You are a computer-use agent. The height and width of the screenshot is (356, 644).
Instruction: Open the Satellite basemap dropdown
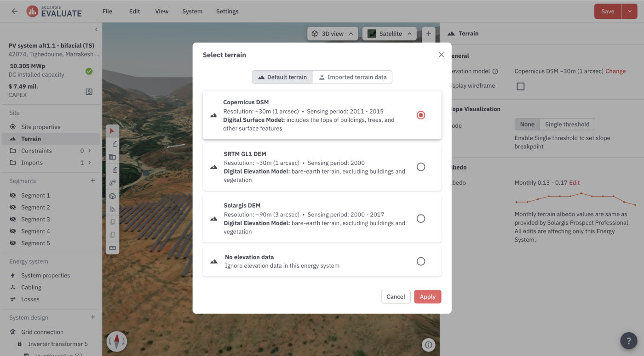click(390, 34)
